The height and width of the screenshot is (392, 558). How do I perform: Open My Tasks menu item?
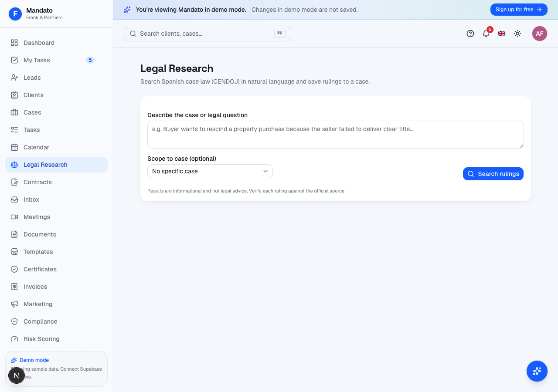(x=56, y=60)
